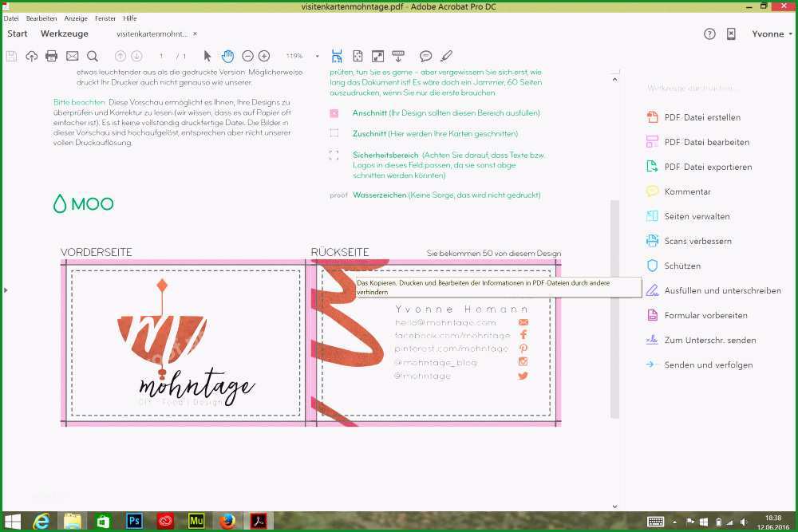The width and height of the screenshot is (798, 532).
Task: Switch to the Werkzeuge tab
Action: (65, 33)
